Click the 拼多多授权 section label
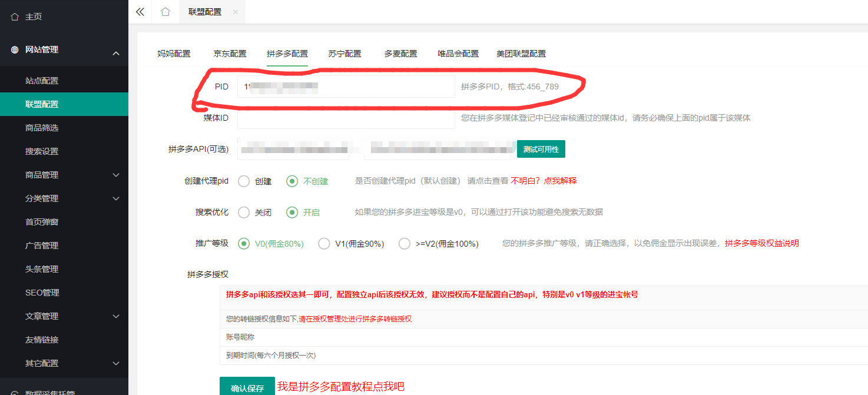The height and width of the screenshot is (395, 868). pyautogui.click(x=207, y=274)
